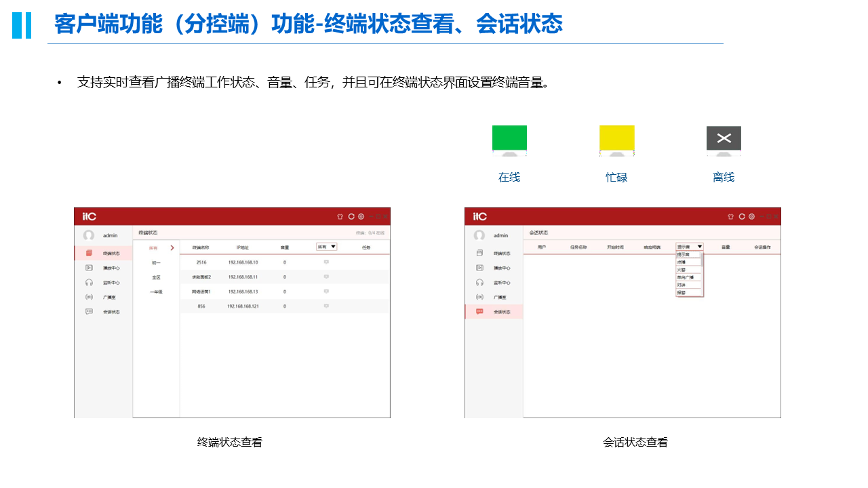The height and width of the screenshot is (488, 868).
Task: Click the red 会话状态 chat bubble icon
Action: (479, 312)
